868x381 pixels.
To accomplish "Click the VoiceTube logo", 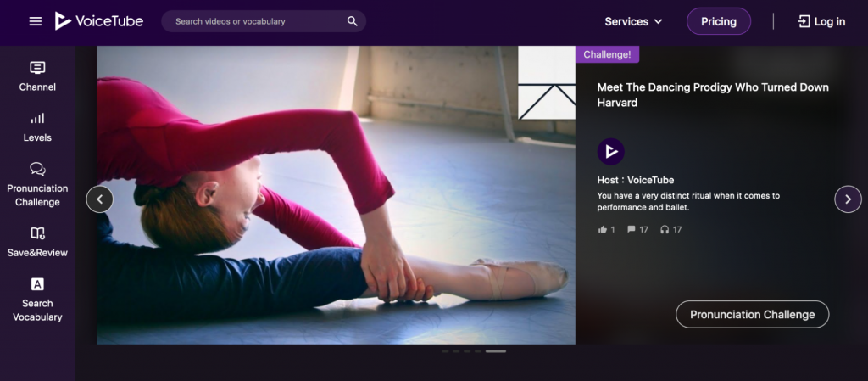I will pyautogui.click(x=99, y=21).
